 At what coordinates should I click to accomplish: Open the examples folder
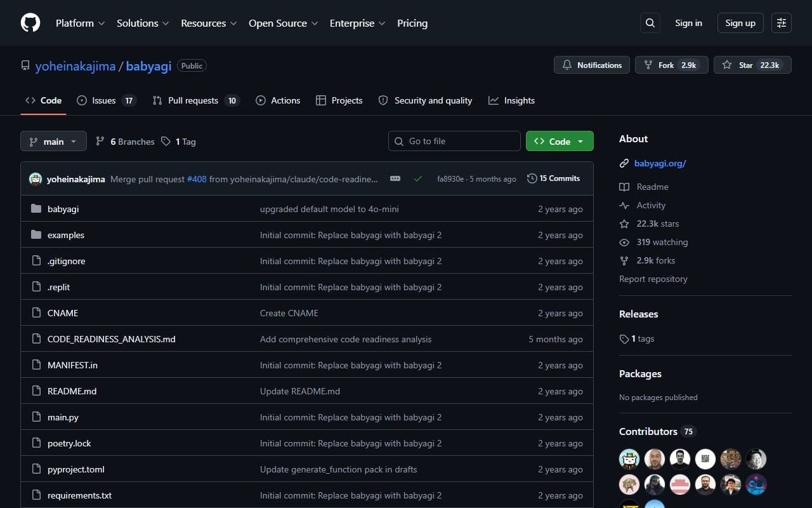pyautogui.click(x=66, y=235)
